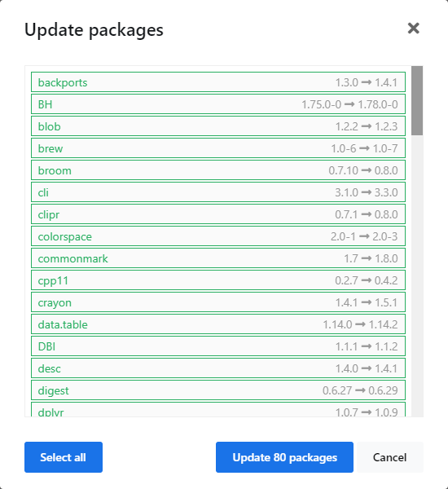This screenshot has height=489, width=448.
Task: Click Update 80 packages button
Action: tap(284, 457)
